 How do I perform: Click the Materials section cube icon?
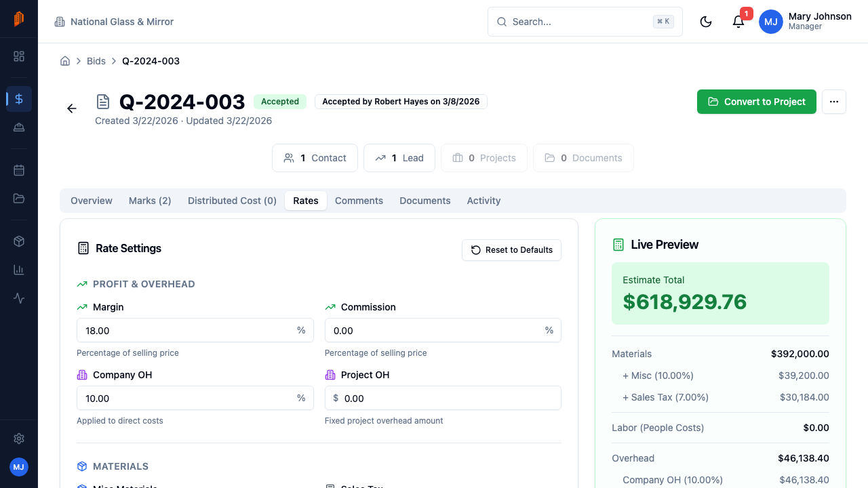(82, 466)
